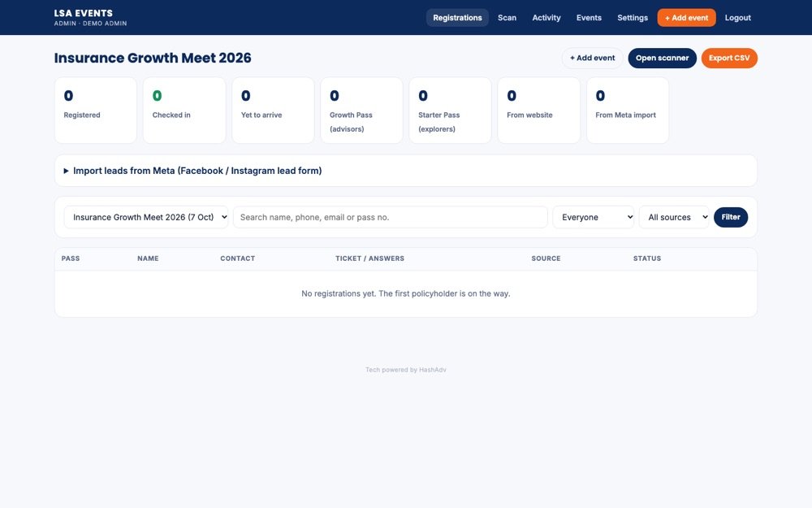Log out using the Logout link
This screenshot has height=508, width=812.
(x=737, y=18)
